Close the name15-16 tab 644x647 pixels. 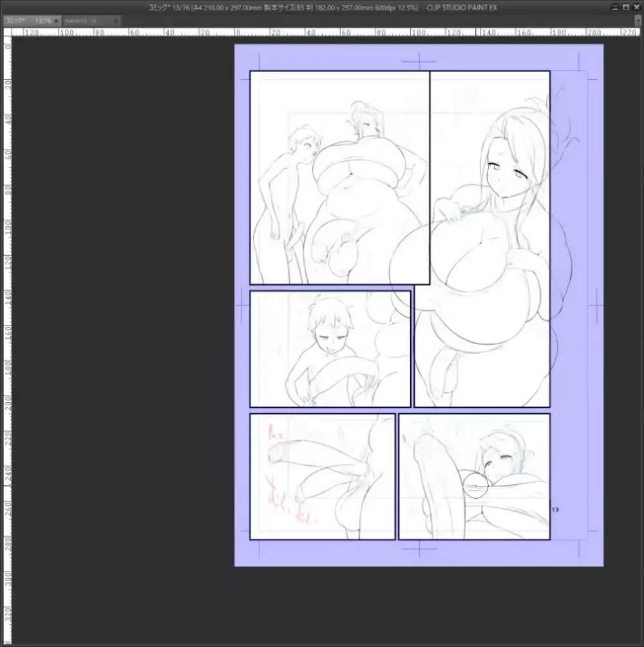116,21
